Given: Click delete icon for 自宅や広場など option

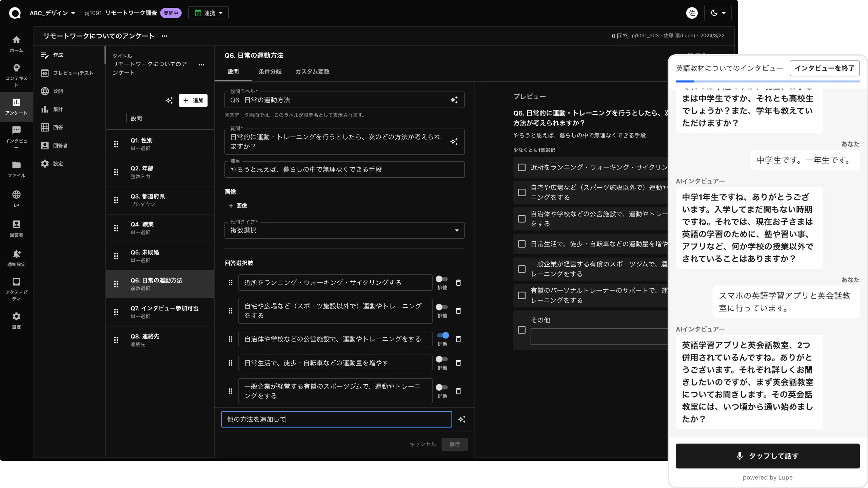Looking at the screenshot, I should pos(458,311).
